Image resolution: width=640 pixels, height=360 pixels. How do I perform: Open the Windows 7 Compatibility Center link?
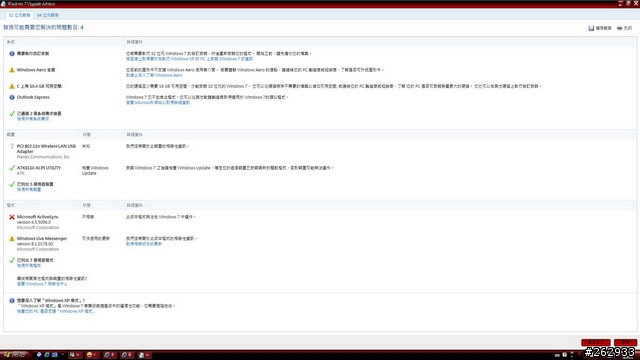coord(42,284)
